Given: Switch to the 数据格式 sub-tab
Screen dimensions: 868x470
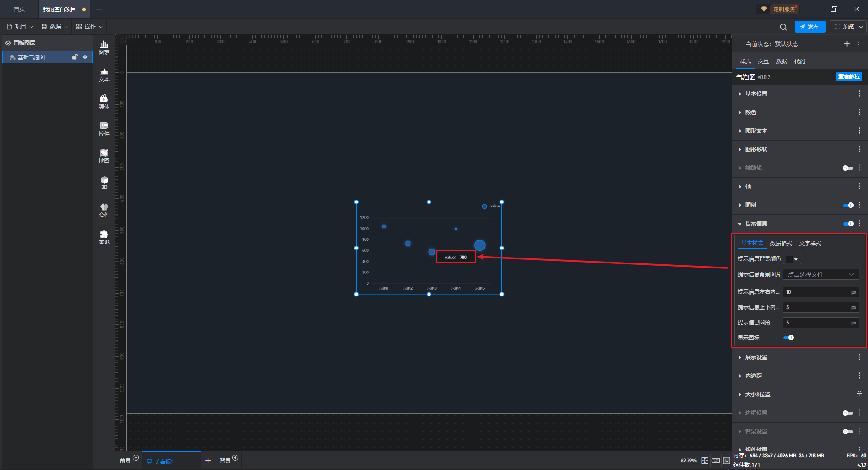Looking at the screenshot, I should pos(781,243).
